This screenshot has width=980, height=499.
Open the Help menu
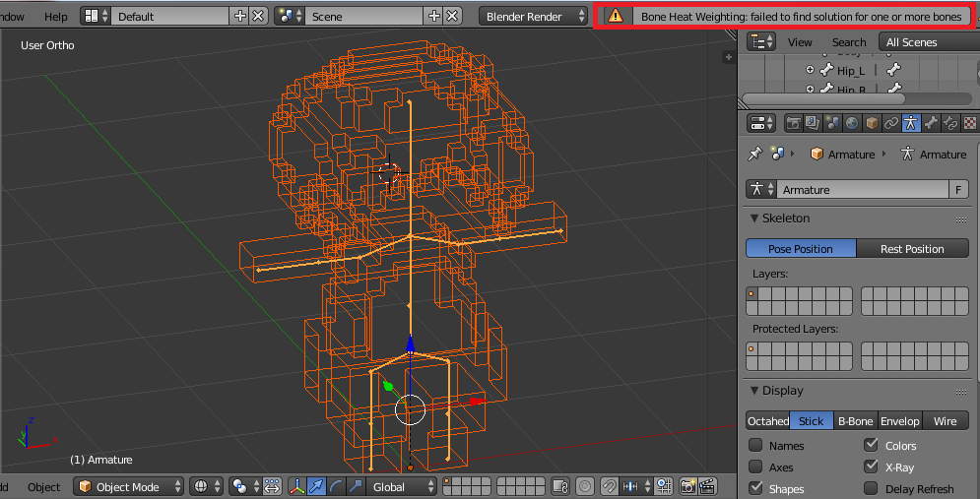[x=55, y=16]
